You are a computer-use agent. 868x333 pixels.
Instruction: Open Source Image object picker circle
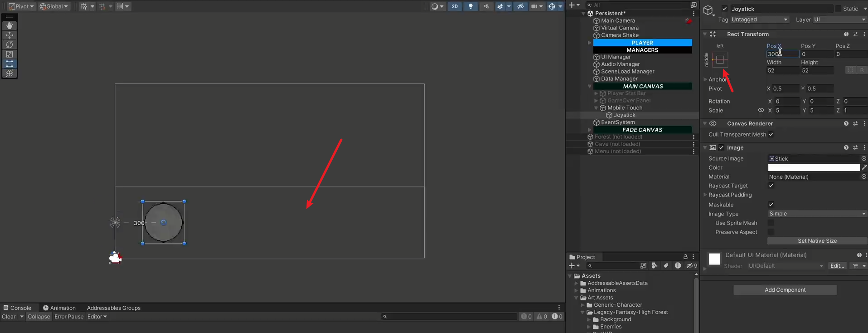coord(863,158)
